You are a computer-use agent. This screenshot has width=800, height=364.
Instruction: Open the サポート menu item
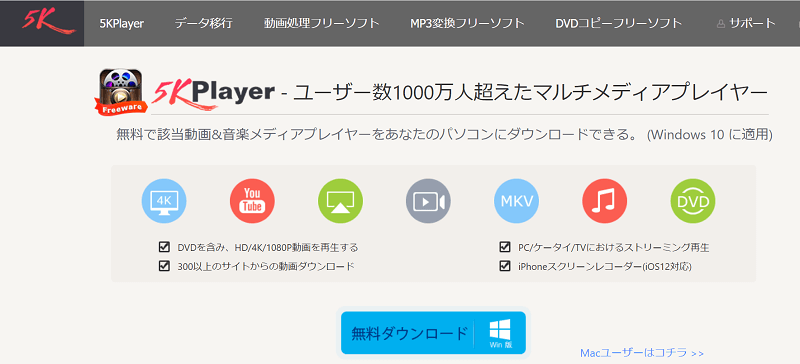(x=752, y=23)
